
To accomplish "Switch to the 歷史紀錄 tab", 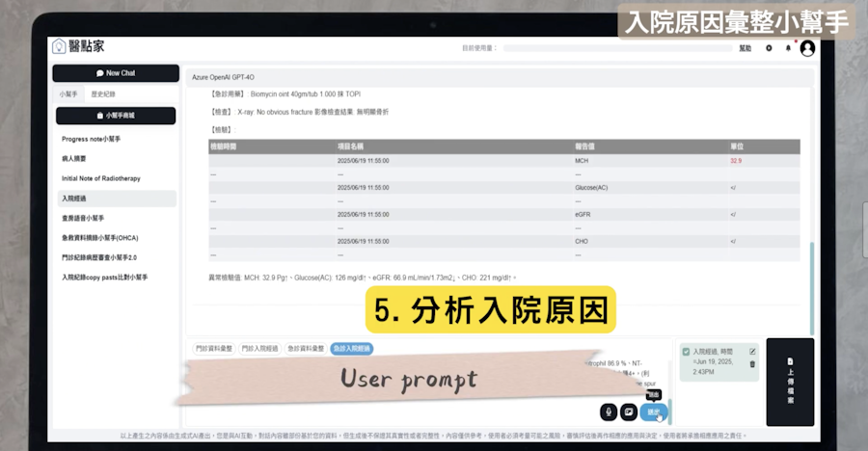I will [x=103, y=94].
